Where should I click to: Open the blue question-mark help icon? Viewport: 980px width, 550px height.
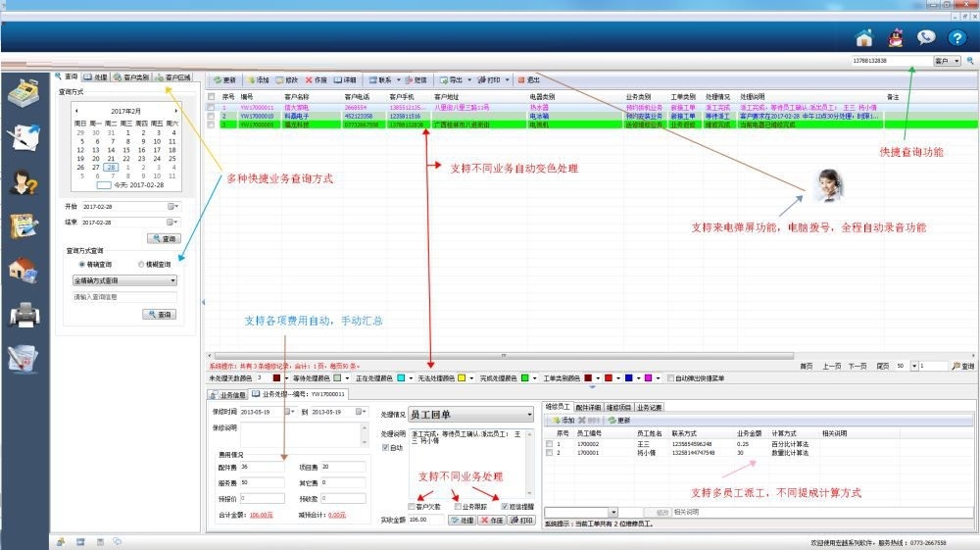[956, 38]
